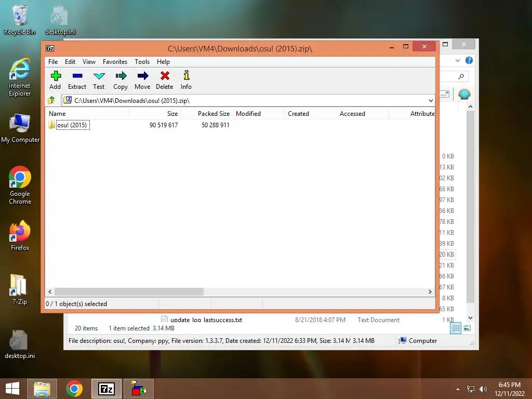Click the Explorer search magnifier icon
Screen dimensions: 532x399
coord(461,77)
